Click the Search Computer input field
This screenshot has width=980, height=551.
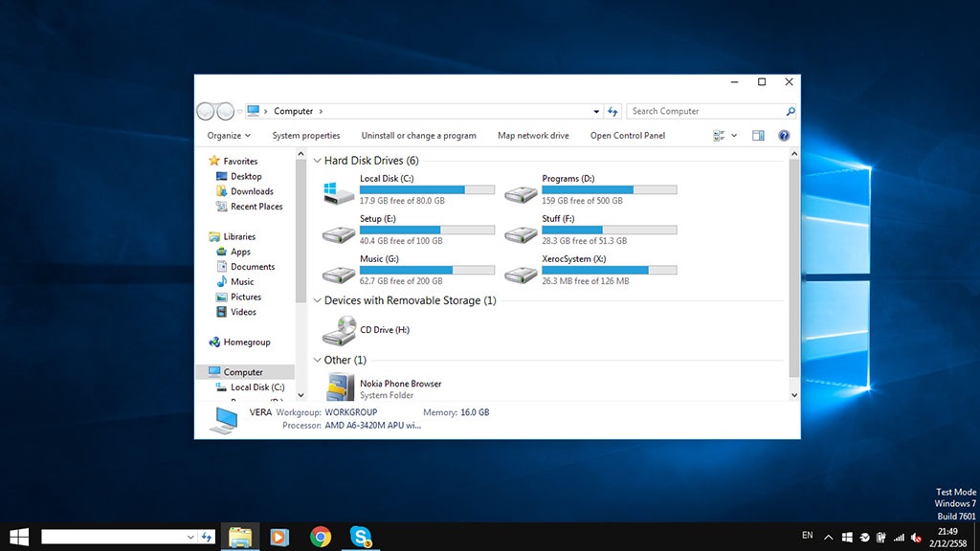click(x=705, y=111)
